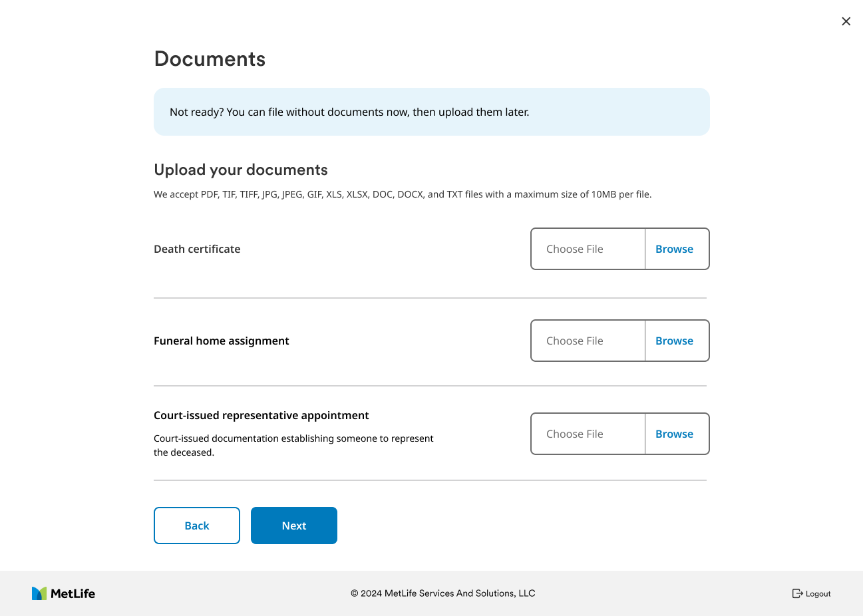This screenshot has height=616, width=865.
Task: Click the Logout link in the footer
Action: (811, 593)
